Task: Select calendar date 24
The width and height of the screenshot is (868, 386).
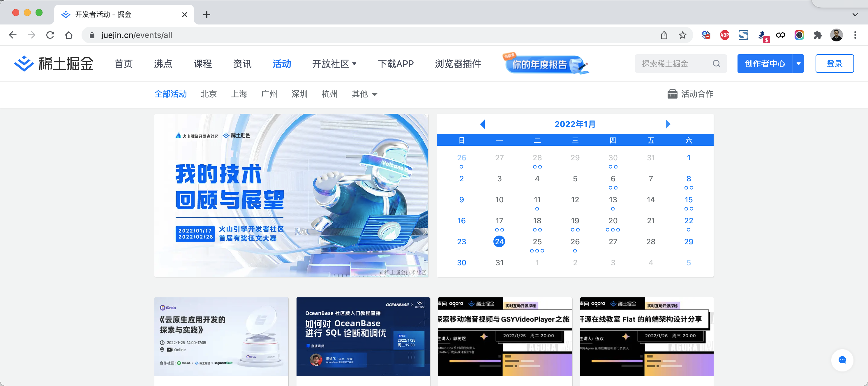Action: point(499,241)
